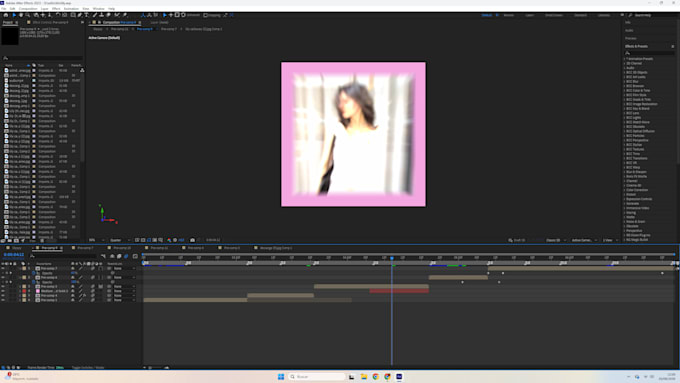Select the Rotation tool in toolbar
Viewport: 680px width, 383px height.
58,15
